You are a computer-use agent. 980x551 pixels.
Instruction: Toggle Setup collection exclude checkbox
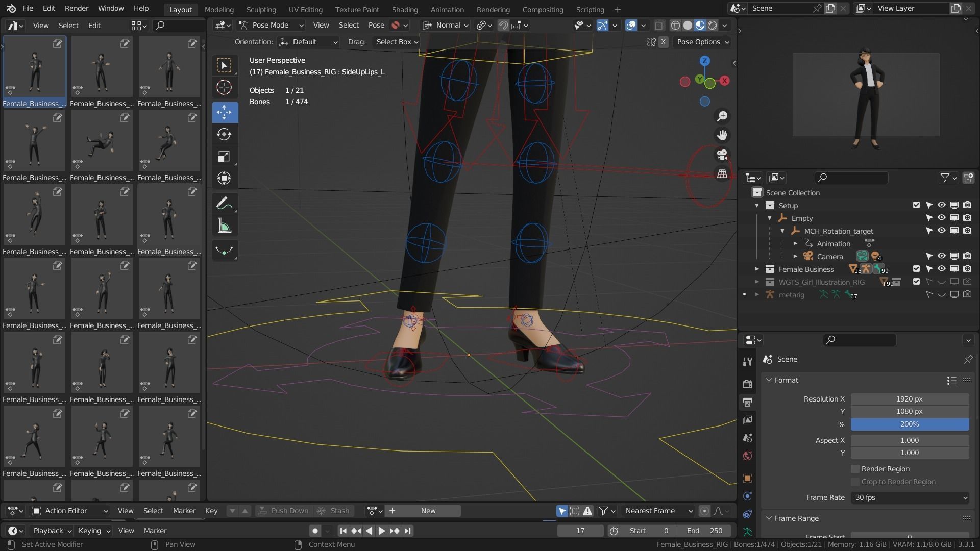coord(916,205)
